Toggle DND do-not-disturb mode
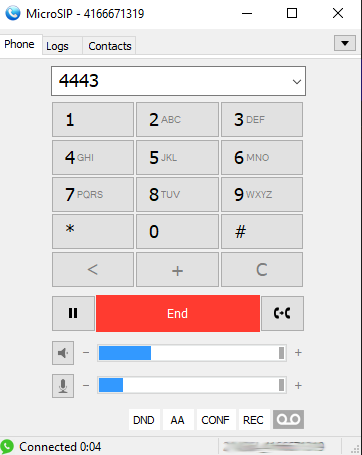This screenshot has width=362, height=455. (144, 420)
